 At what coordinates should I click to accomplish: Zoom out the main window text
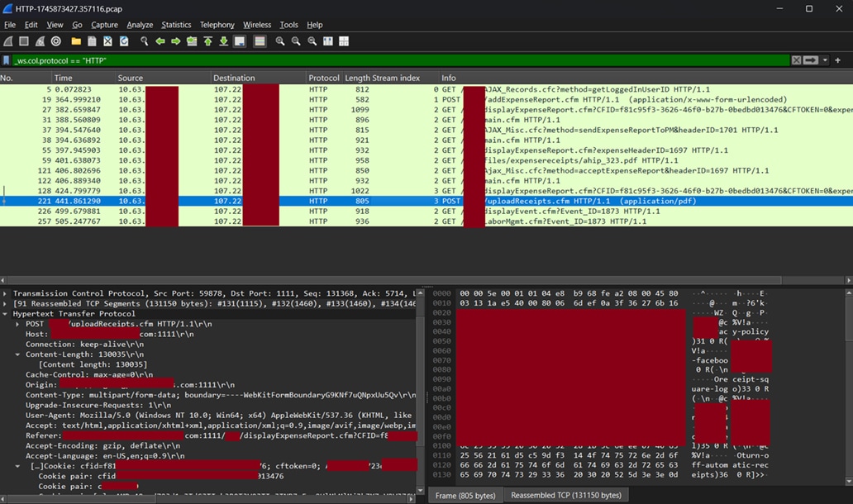click(296, 41)
